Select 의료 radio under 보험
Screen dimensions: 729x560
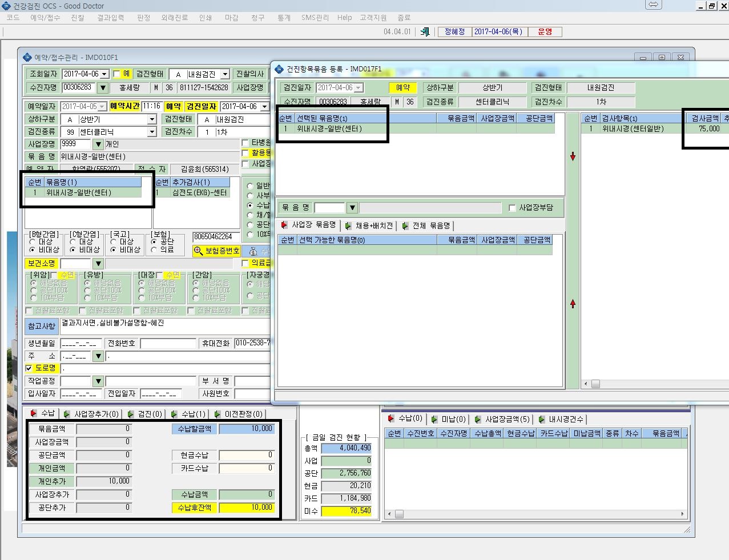pyautogui.click(x=154, y=249)
